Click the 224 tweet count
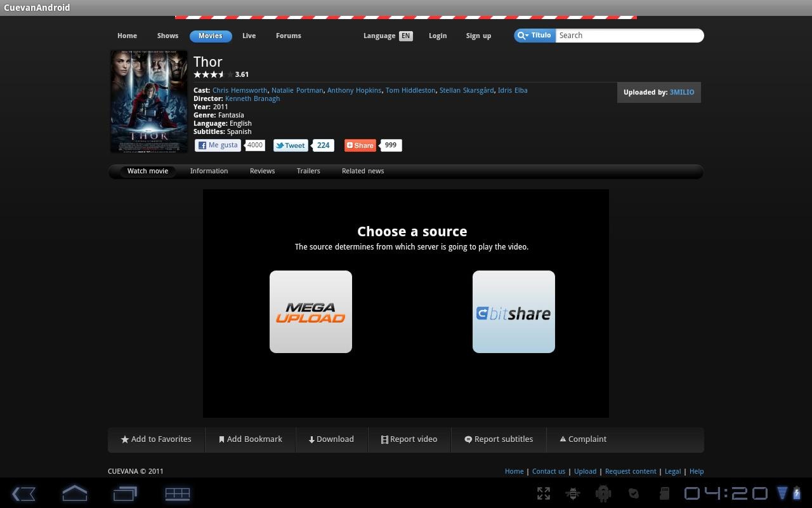 pyautogui.click(x=324, y=145)
